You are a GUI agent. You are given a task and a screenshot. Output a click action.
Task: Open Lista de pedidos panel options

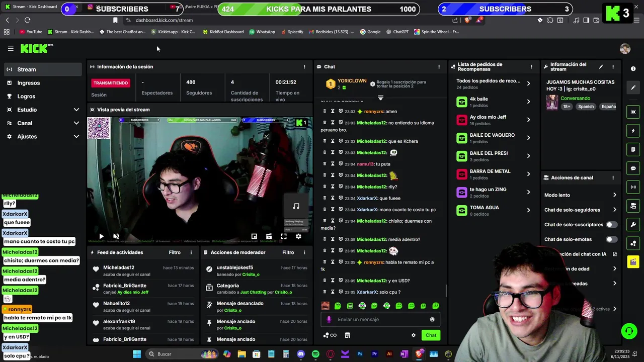pos(531,67)
